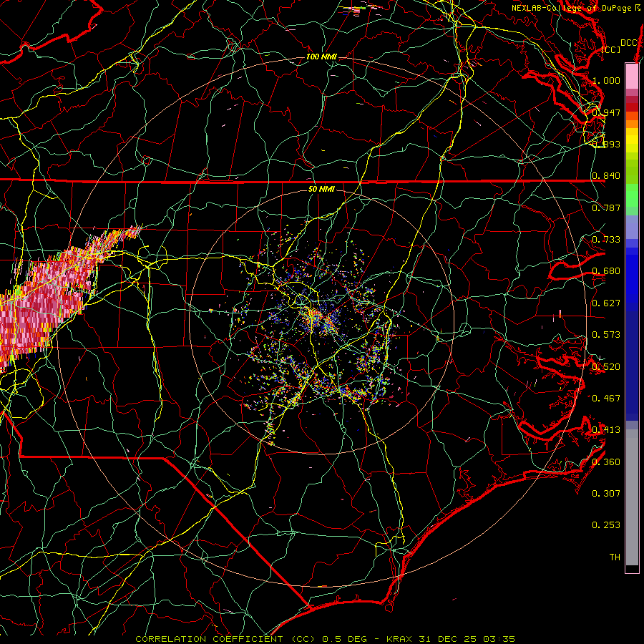Select the 0.360 legend value

pyautogui.click(x=606, y=462)
